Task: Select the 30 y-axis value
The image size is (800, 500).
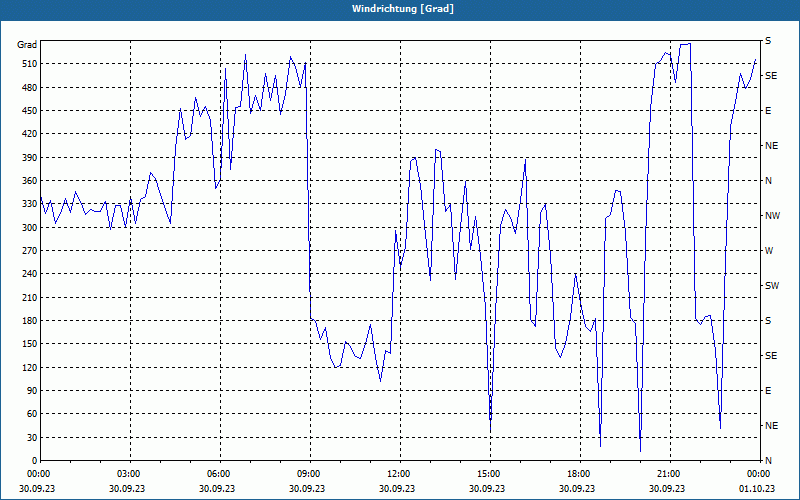Action: [x=30, y=437]
